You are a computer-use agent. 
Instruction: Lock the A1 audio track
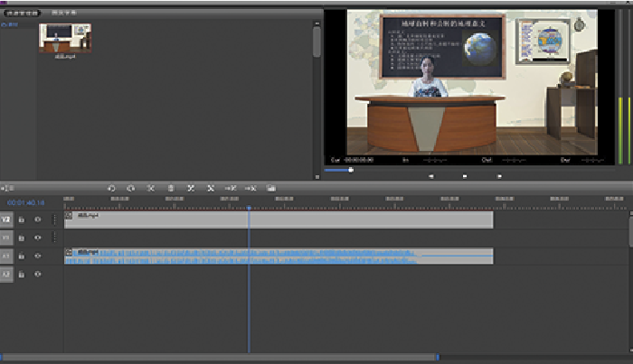tap(22, 257)
